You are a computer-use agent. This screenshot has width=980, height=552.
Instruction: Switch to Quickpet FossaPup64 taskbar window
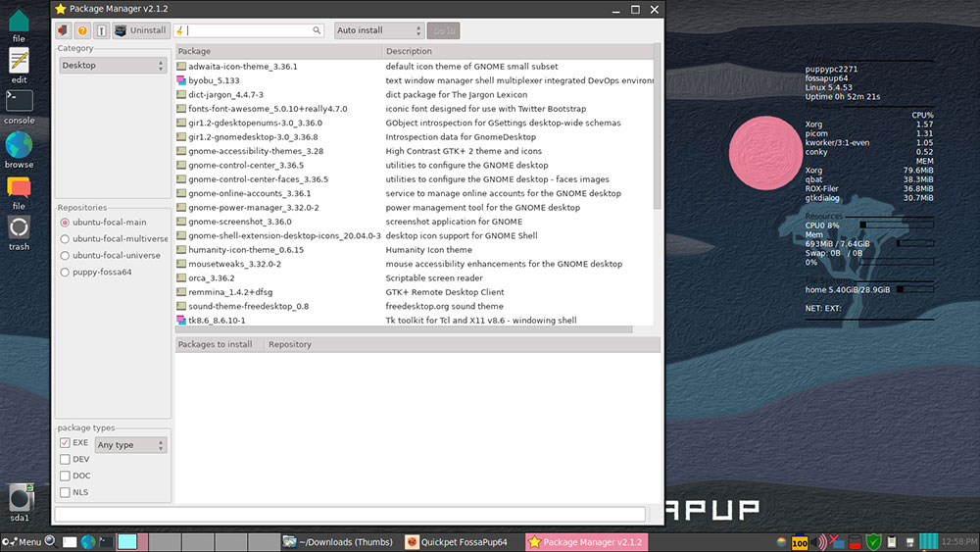click(458, 542)
